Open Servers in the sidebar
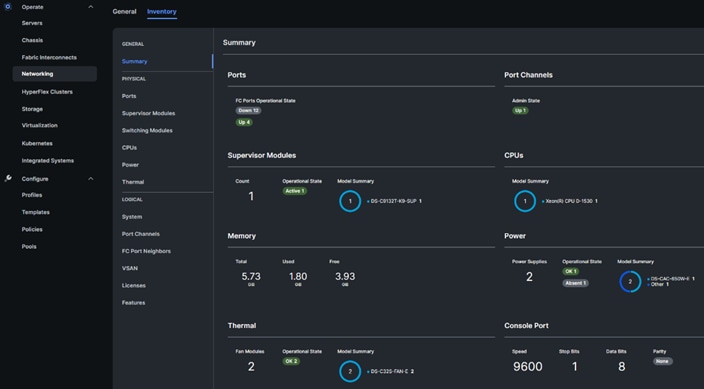The image size is (704, 389). 32,23
